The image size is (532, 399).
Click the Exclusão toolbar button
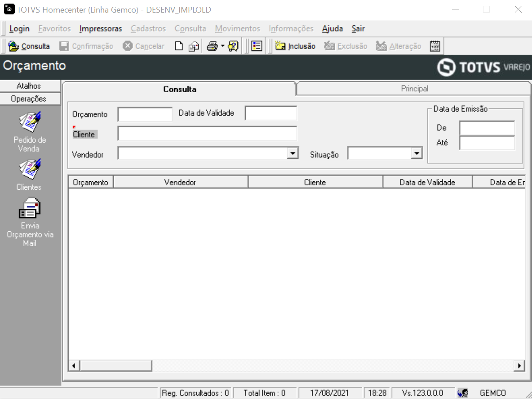pyautogui.click(x=346, y=46)
